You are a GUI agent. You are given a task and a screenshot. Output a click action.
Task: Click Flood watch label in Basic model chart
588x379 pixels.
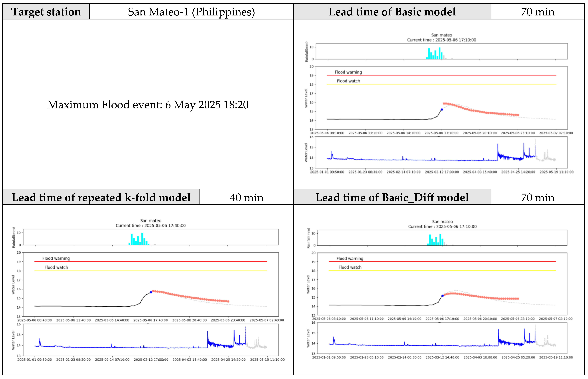(x=348, y=81)
